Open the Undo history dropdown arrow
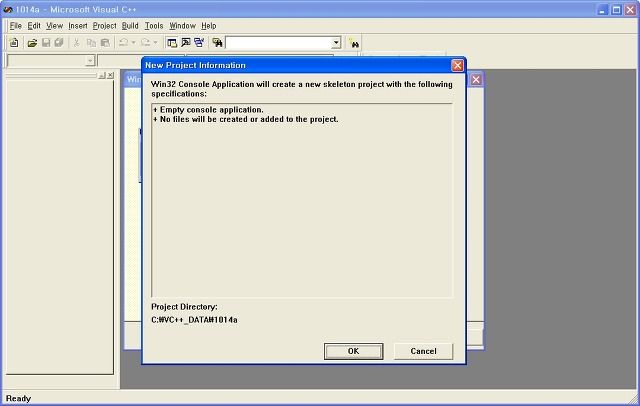 click(x=133, y=42)
